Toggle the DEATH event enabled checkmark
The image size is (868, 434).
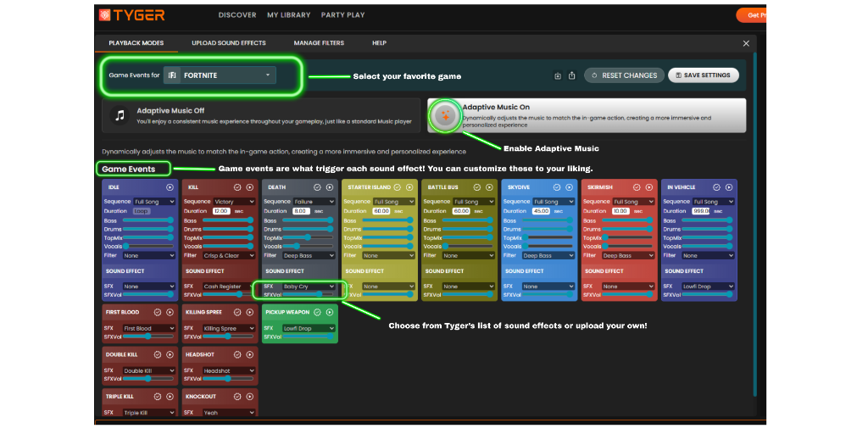(317, 187)
